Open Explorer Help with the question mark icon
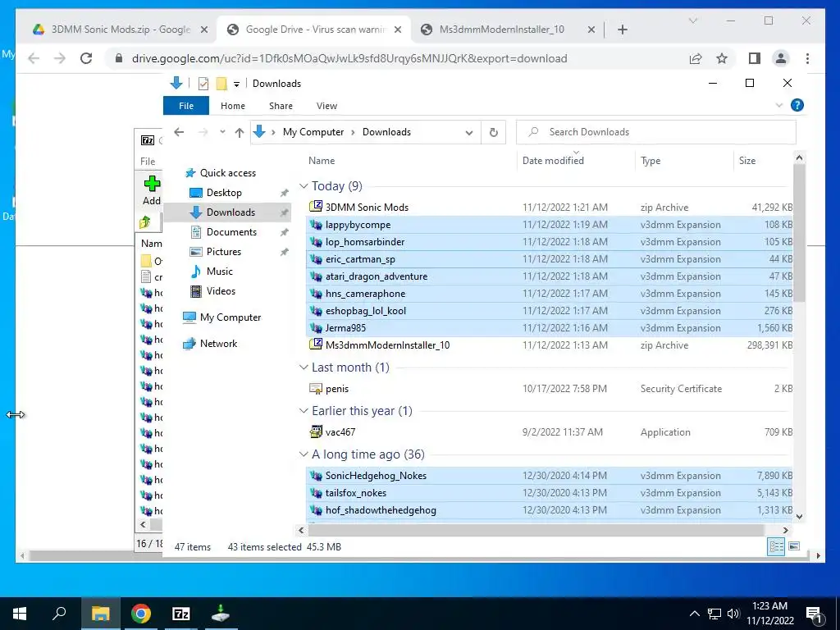Viewport: 840px width, 630px height. 797,106
